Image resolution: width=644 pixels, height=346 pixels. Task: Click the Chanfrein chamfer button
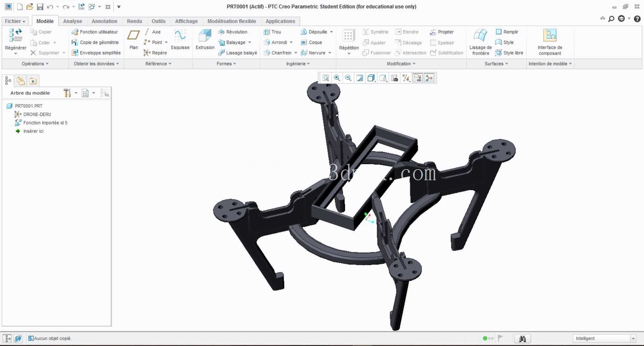point(277,53)
